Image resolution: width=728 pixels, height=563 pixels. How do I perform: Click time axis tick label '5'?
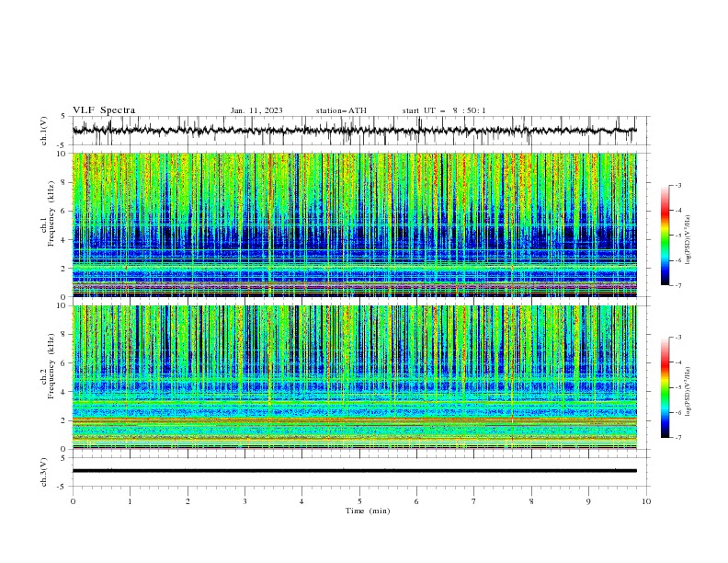tap(359, 501)
